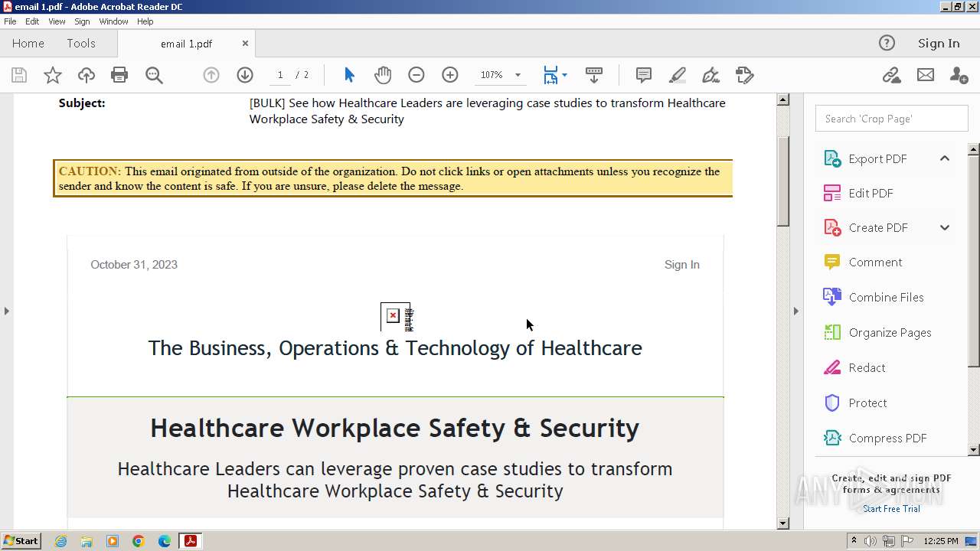
Task: Click the taskbar clock showing 12:25 PM
Action: (941, 541)
